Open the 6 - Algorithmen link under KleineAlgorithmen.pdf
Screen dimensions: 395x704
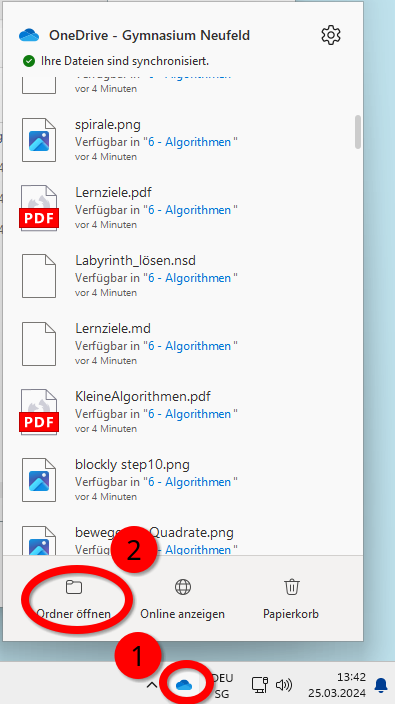[189, 414]
